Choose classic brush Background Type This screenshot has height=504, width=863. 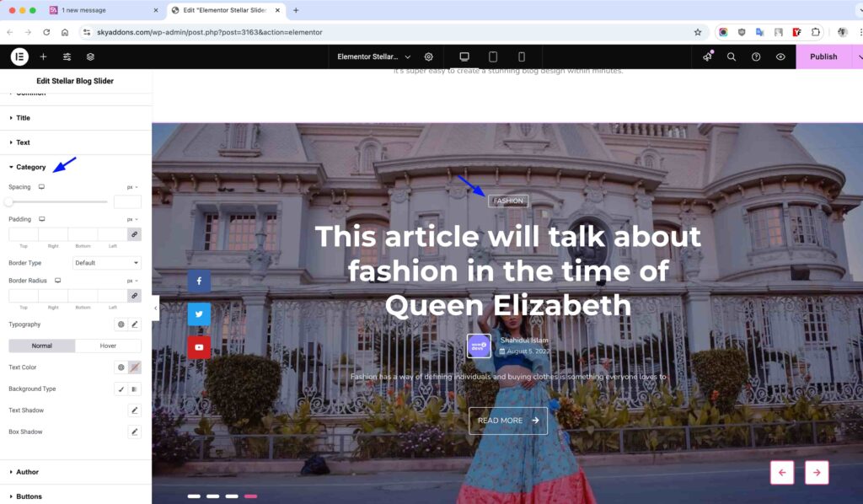(x=121, y=389)
